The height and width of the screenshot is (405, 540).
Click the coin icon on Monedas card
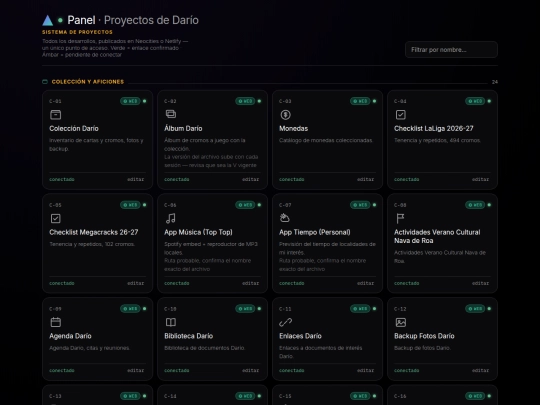coord(285,115)
